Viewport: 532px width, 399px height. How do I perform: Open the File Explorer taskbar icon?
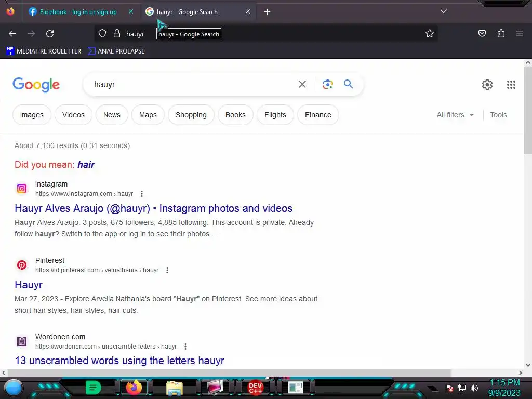pos(175,388)
